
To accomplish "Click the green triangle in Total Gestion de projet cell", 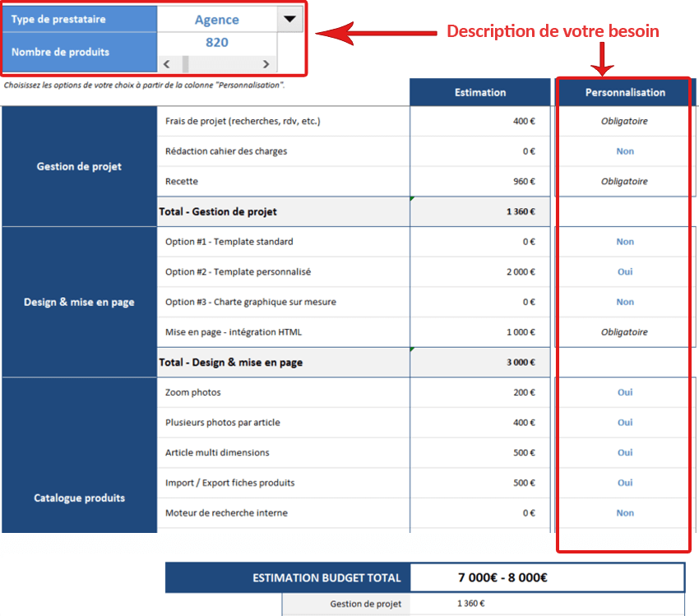I will click(x=413, y=199).
